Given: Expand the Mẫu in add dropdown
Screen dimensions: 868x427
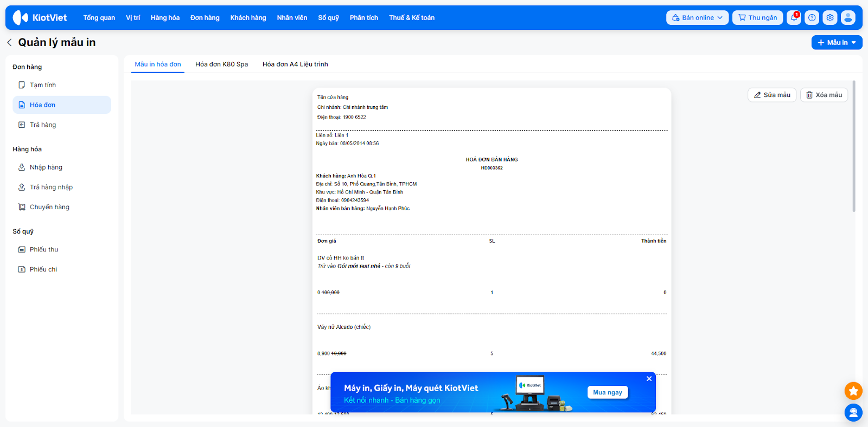Looking at the screenshot, I should [837, 42].
